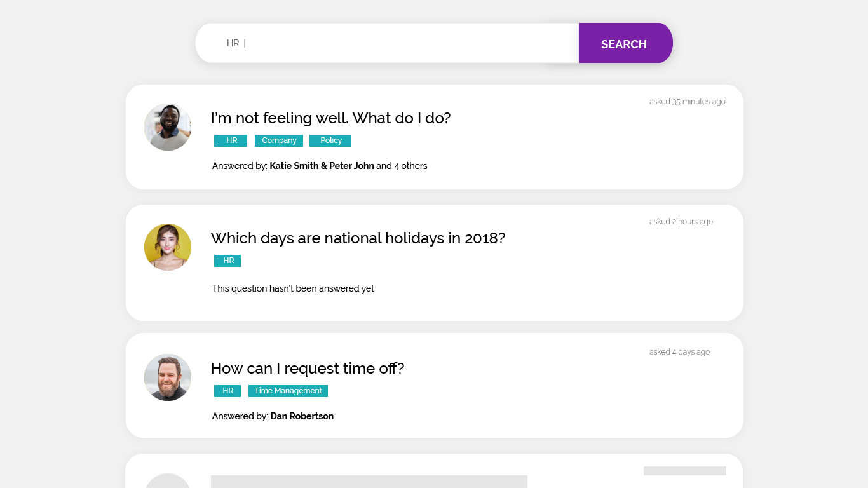Screen dimensions: 868x488
Task: Select the Company tag
Action: click(x=279, y=140)
